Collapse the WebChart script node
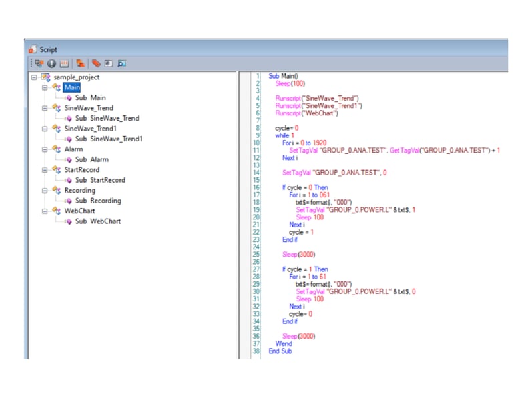This screenshot has width=532, height=398. (45, 211)
